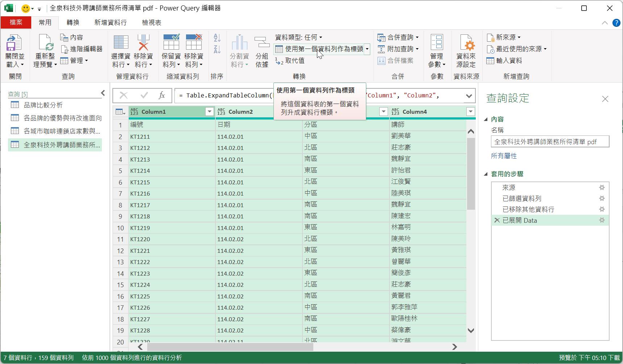Switch to the 轉換 ribbon tab
Viewport: 623px width, 364px height.
(x=73, y=22)
